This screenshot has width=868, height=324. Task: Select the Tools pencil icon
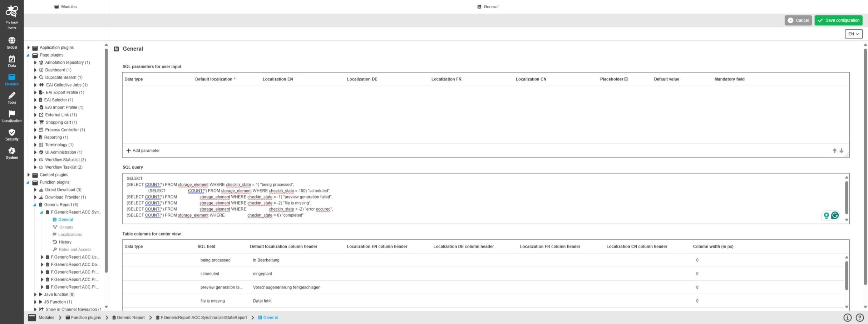tap(12, 96)
